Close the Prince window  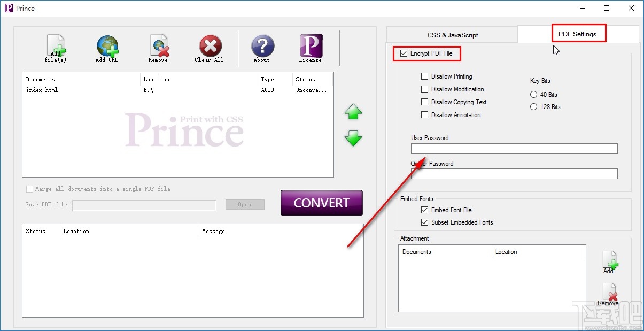[x=631, y=8]
